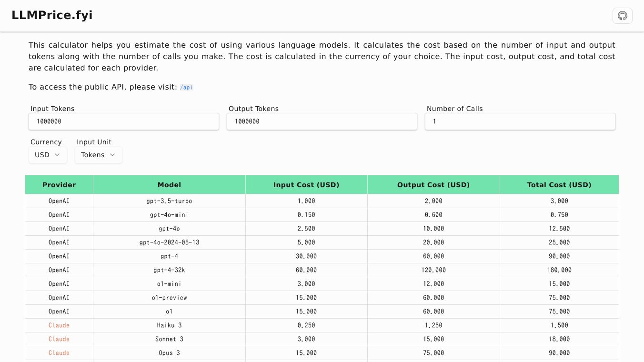Open the GitHub repository icon
This screenshot has height=362, width=644.
coord(622,16)
